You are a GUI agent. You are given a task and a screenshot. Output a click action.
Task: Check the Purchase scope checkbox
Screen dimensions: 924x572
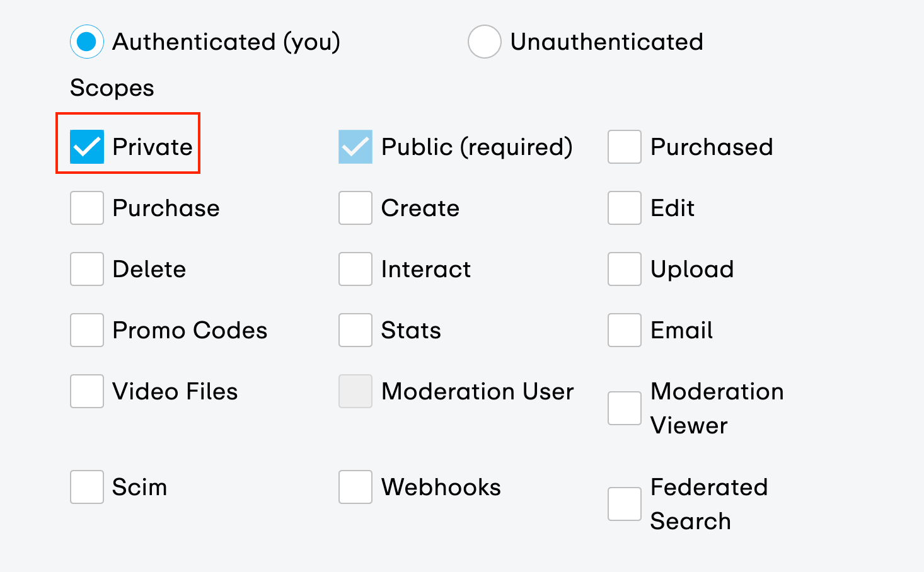point(86,207)
